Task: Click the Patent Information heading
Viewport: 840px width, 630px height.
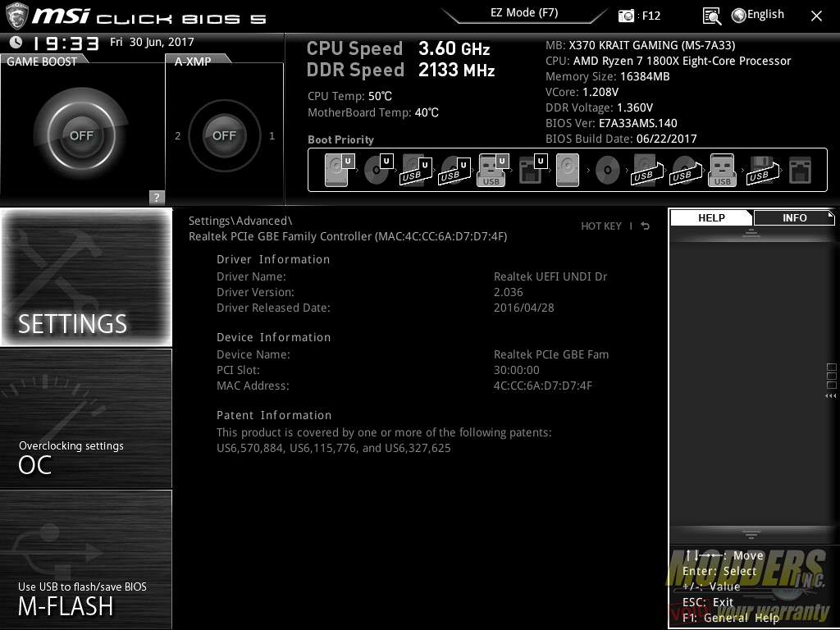Action: [274, 415]
